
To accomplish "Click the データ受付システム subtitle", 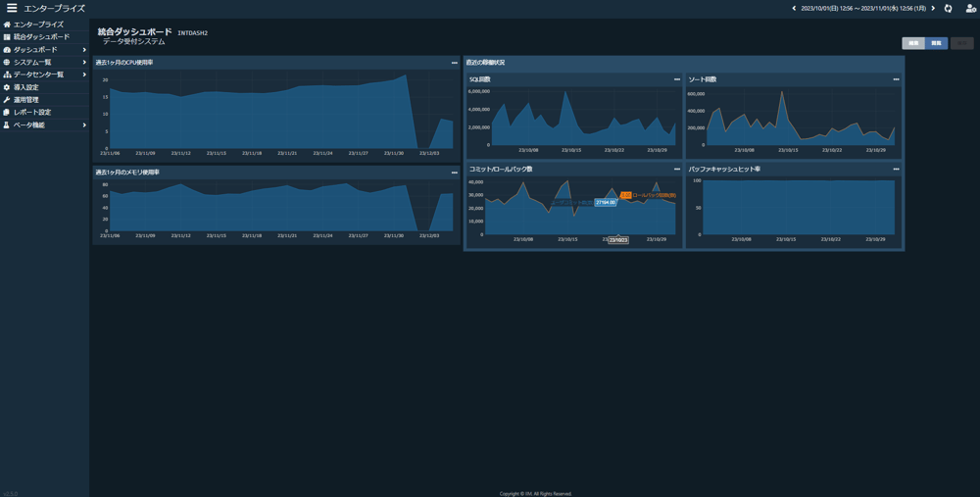I will tap(133, 41).
